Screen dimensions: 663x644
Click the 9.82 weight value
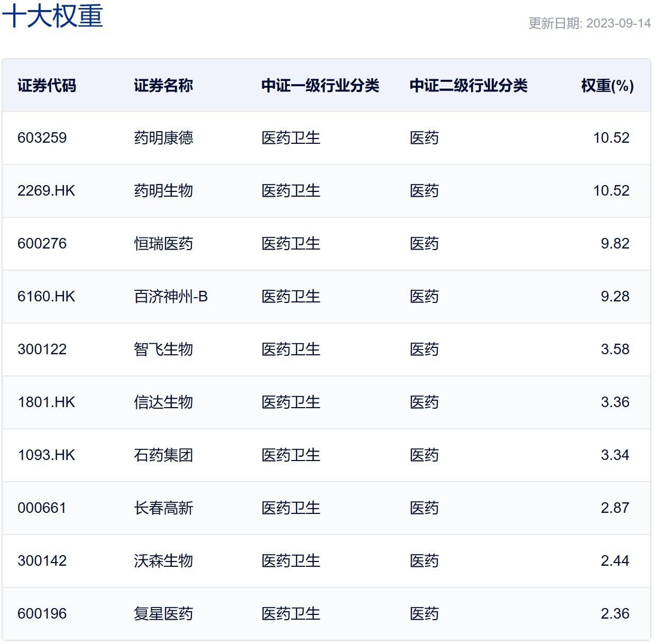(x=615, y=244)
